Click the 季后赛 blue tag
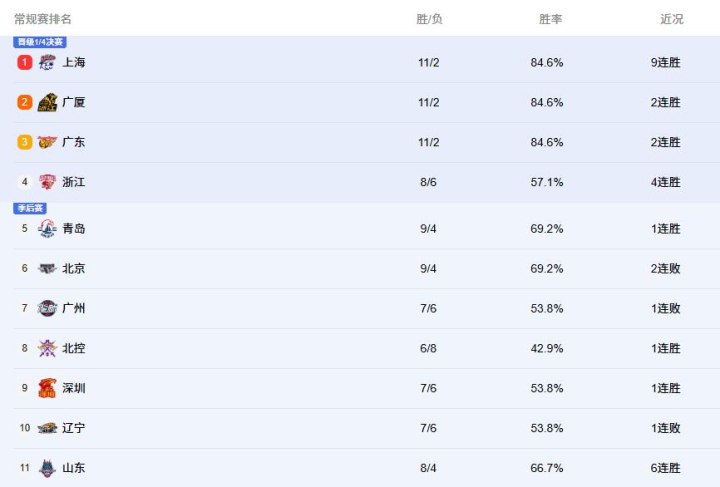The image size is (720, 487). click(30, 208)
